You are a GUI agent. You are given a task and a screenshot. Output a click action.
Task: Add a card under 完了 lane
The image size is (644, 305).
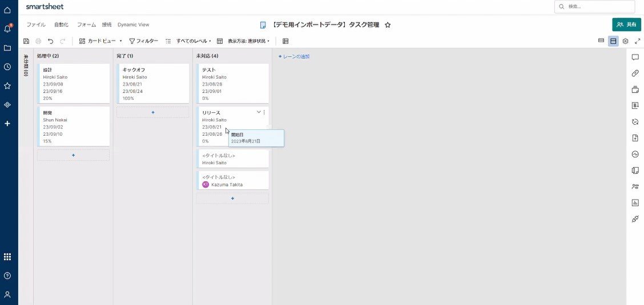153,112
